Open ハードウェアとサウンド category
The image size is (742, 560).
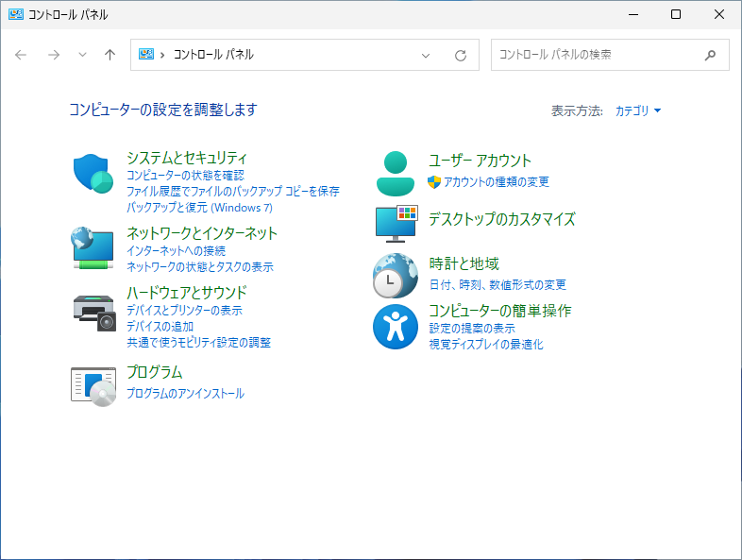click(x=187, y=293)
